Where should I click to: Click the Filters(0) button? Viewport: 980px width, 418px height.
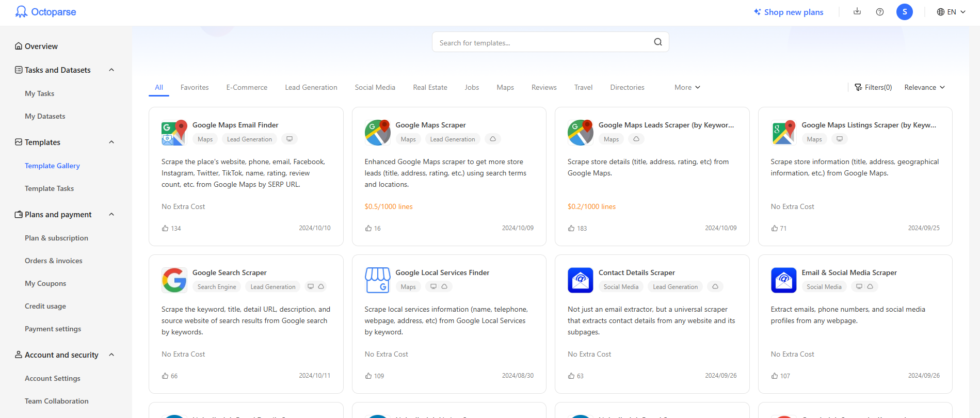pyautogui.click(x=873, y=87)
